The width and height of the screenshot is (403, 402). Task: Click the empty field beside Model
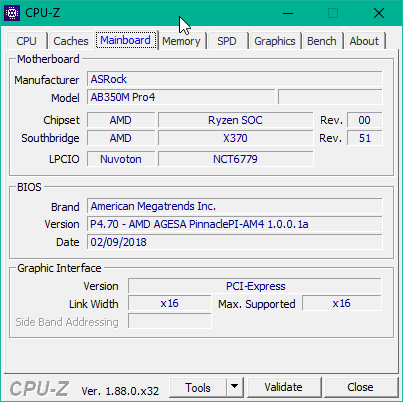(x=330, y=97)
